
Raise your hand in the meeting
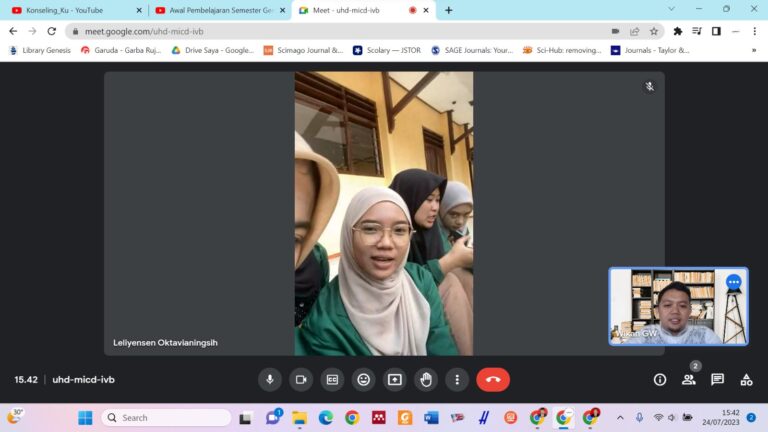pos(426,380)
